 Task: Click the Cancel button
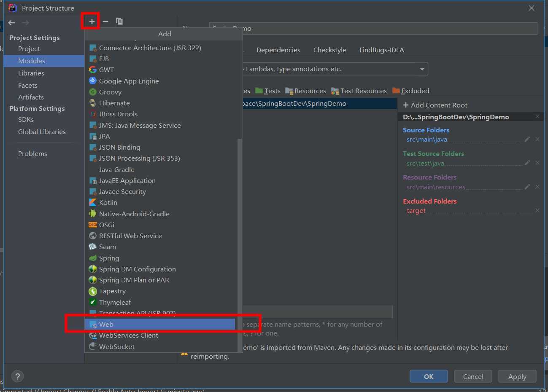click(473, 376)
